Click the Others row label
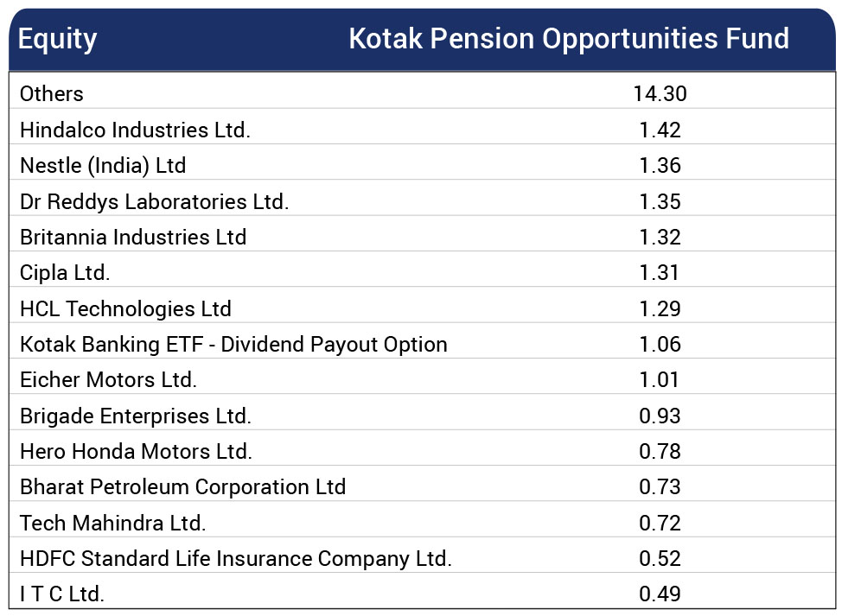 tap(52, 94)
